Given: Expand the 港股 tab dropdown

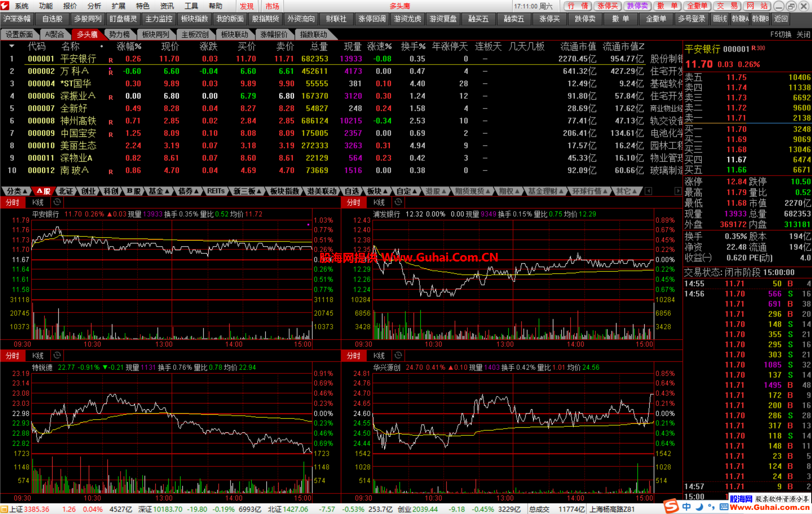Looking at the screenshot, I should tap(436, 191).
